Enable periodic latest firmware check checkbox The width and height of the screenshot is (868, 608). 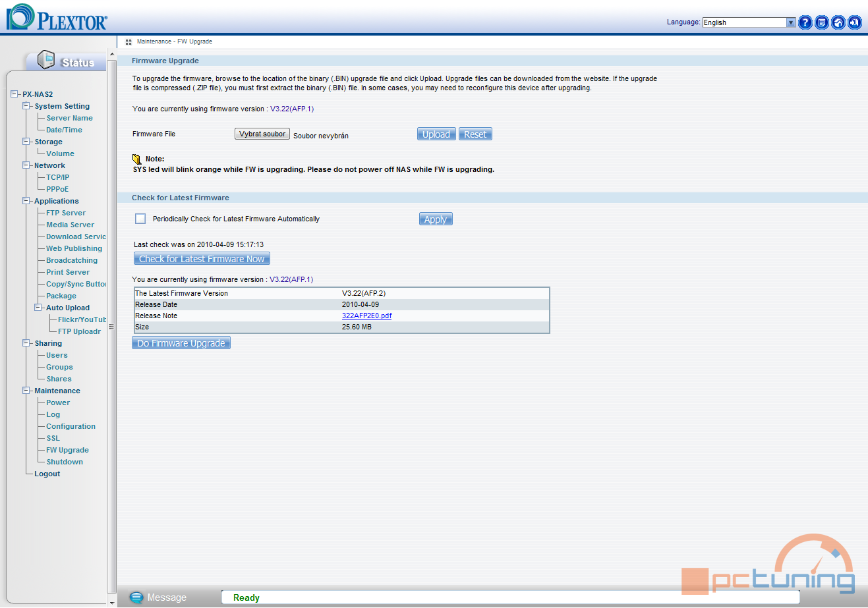[x=140, y=219]
